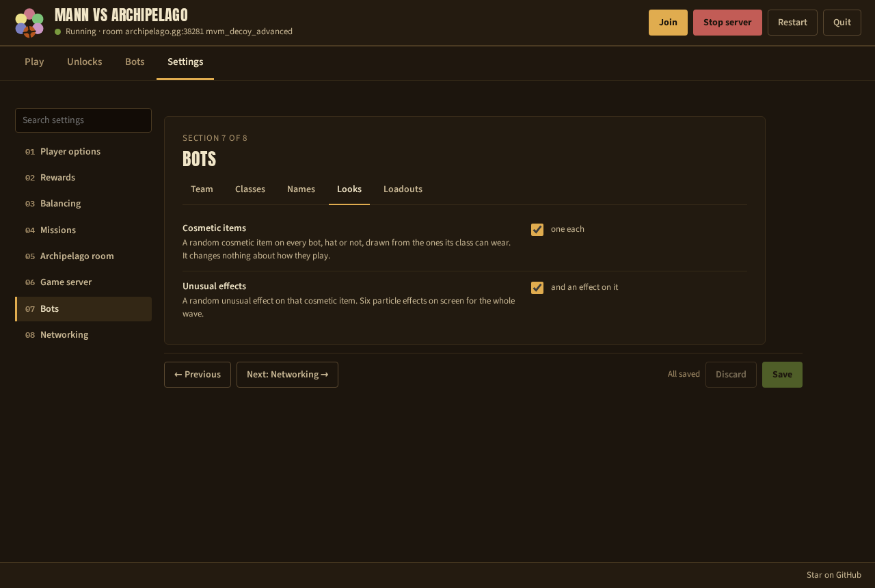Select 07 Bots in sidebar

(x=83, y=309)
